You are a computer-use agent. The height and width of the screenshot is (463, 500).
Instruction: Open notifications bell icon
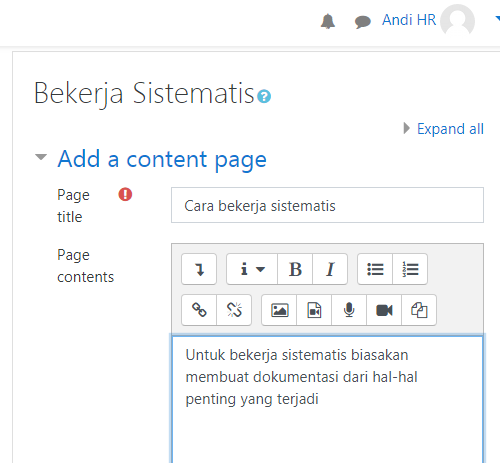[x=328, y=21]
